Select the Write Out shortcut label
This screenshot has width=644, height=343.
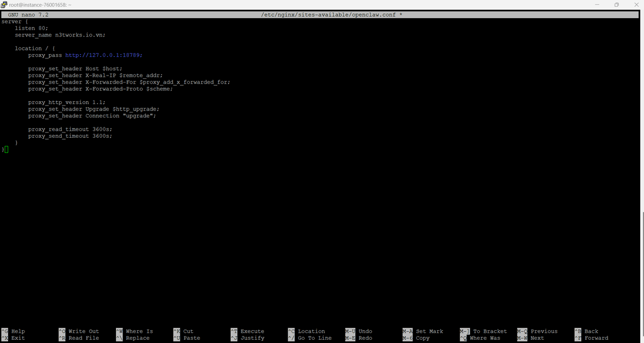point(83,331)
